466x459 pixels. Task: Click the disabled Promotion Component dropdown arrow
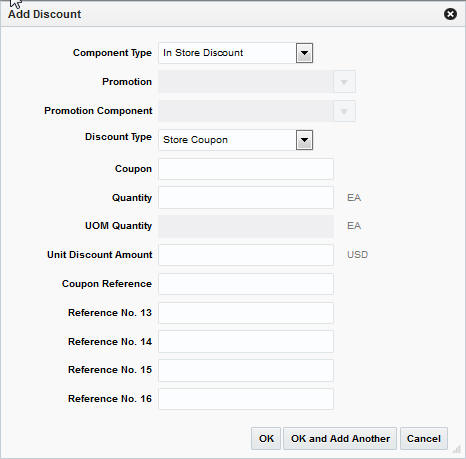click(344, 111)
